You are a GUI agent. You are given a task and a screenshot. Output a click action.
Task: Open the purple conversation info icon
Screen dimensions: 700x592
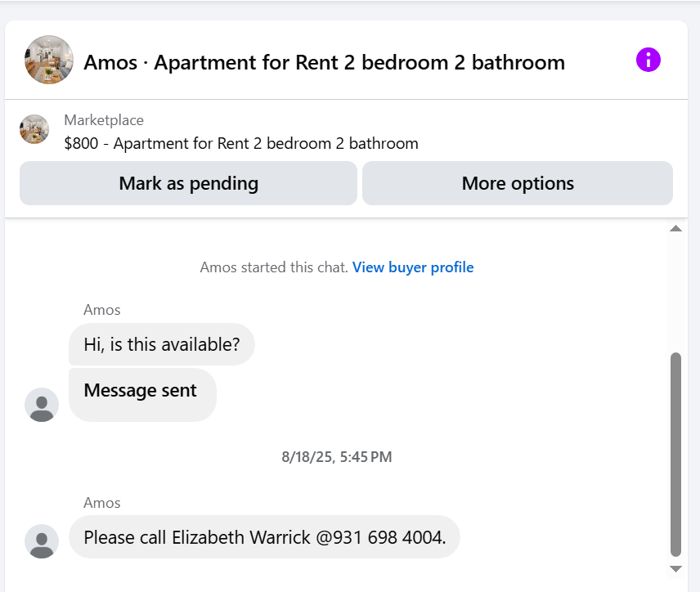(648, 60)
